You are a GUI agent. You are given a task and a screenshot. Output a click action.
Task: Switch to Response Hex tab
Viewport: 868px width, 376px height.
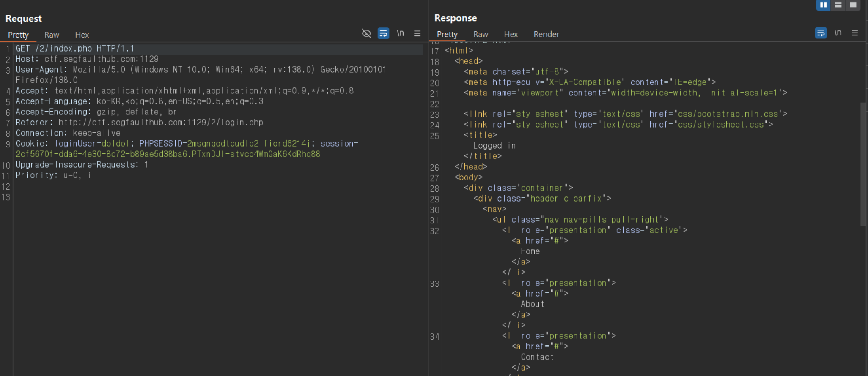click(x=511, y=35)
